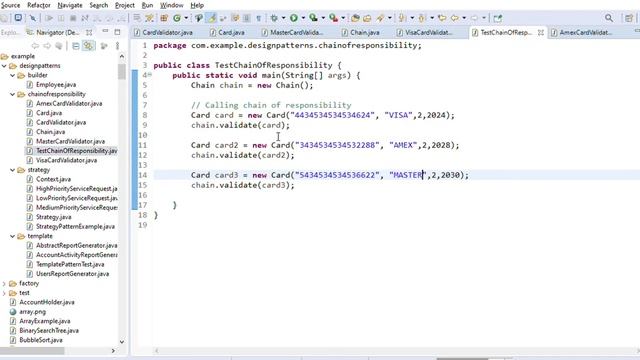Click the New Java Class green icon
Image resolution: width=640 pixels, height=360 pixels.
[x=177, y=18]
